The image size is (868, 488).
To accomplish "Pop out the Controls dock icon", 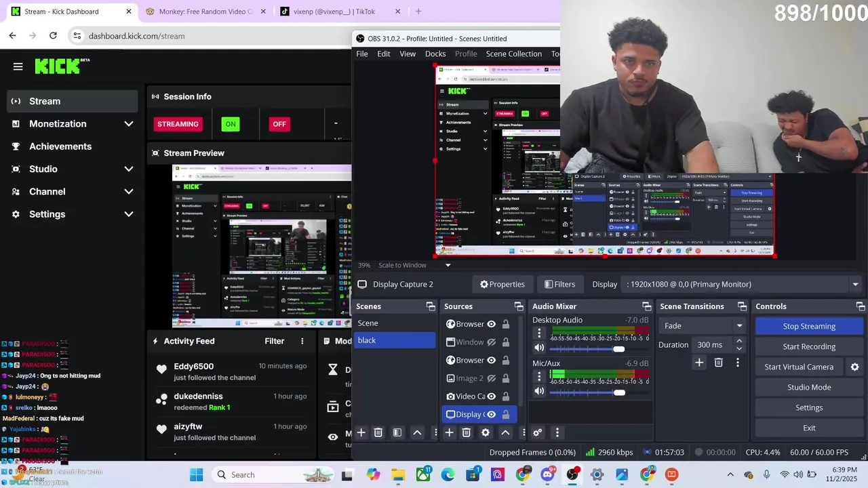I will point(860,306).
